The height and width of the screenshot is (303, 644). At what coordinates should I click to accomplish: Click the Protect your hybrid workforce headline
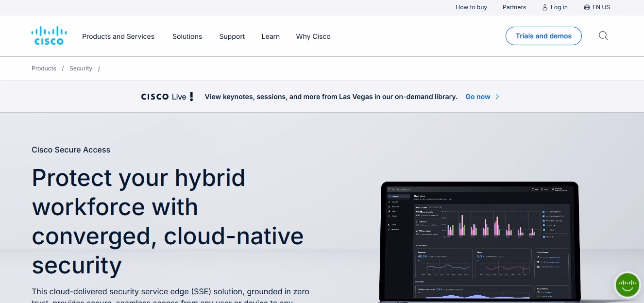pos(168,221)
